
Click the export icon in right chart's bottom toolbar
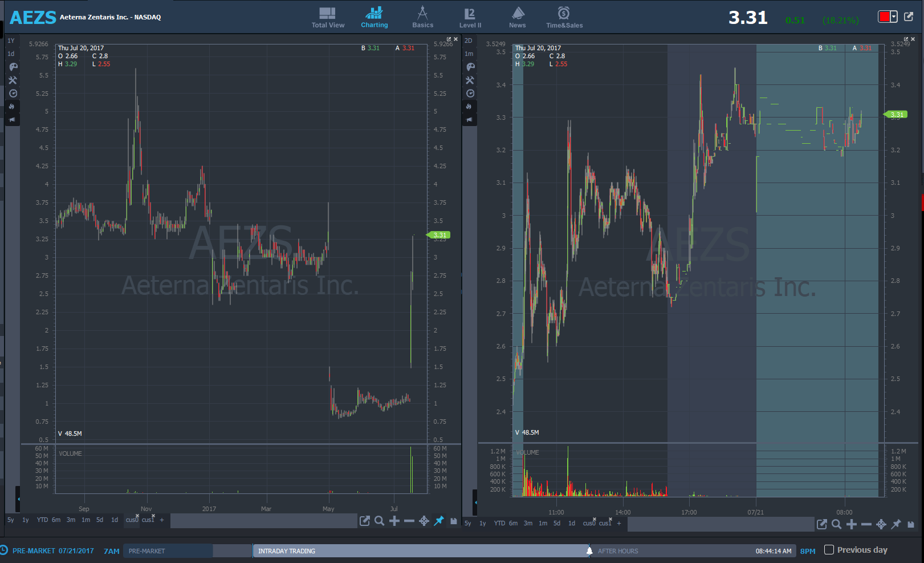[822, 524]
